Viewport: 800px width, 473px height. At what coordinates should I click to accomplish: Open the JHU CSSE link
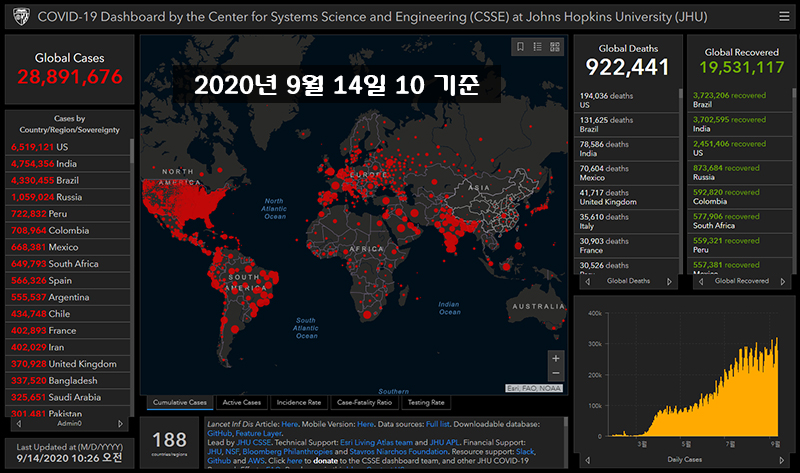[253, 442]
